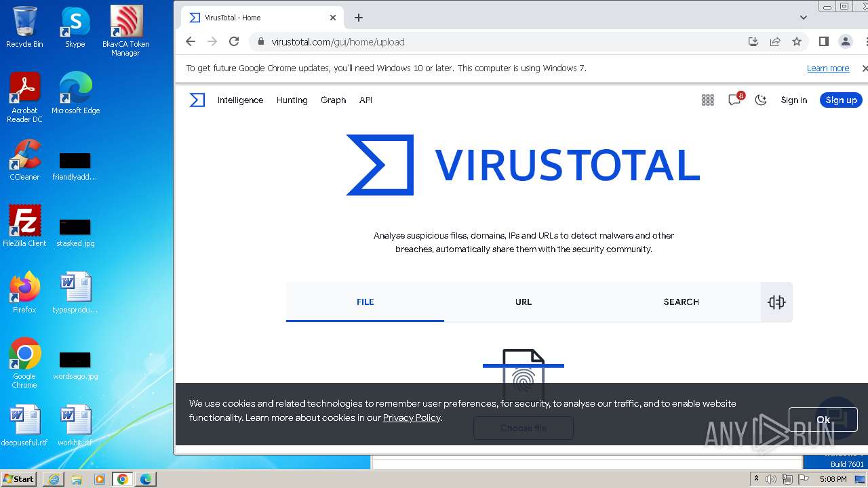Image resolution: width=868 pixels, height=488 pixels.
Task: Launch Firefox from the desktop
Action: tap(24, 292)
